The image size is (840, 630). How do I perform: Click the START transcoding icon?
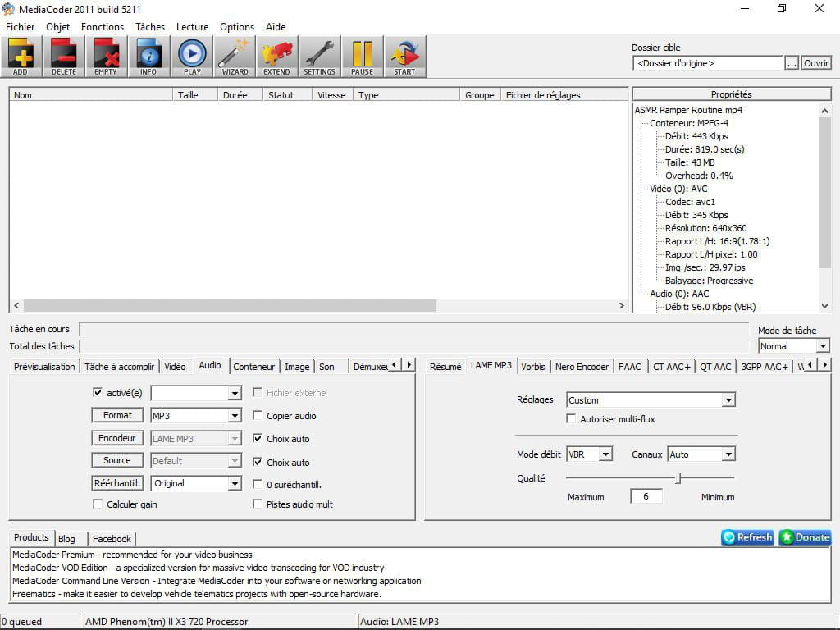click(x=404, y=57)
